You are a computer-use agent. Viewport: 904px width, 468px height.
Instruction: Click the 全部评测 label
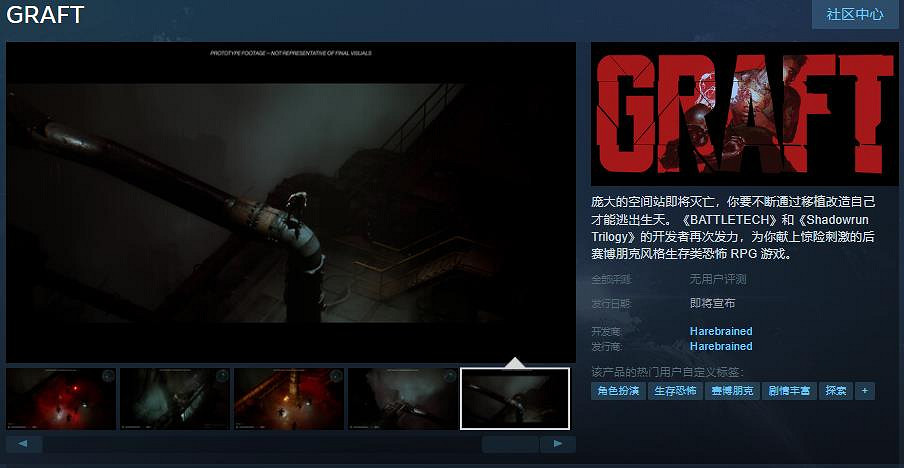[612, 280]
